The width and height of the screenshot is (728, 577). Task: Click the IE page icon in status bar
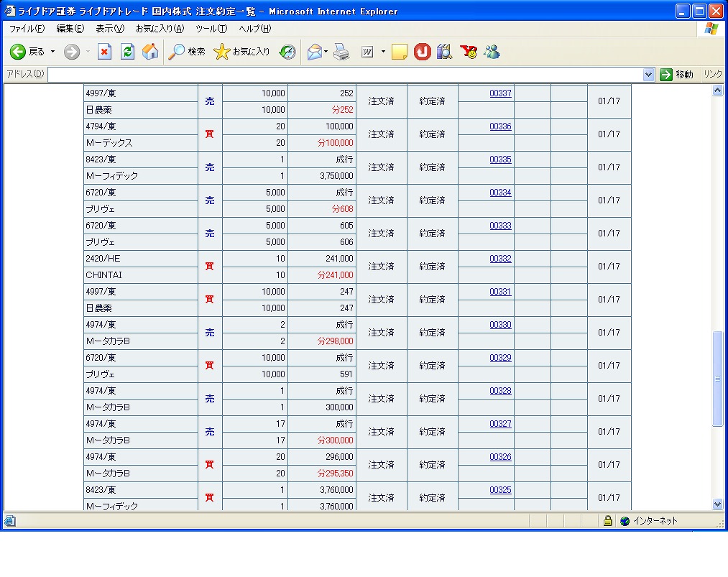tap(10, 521)
